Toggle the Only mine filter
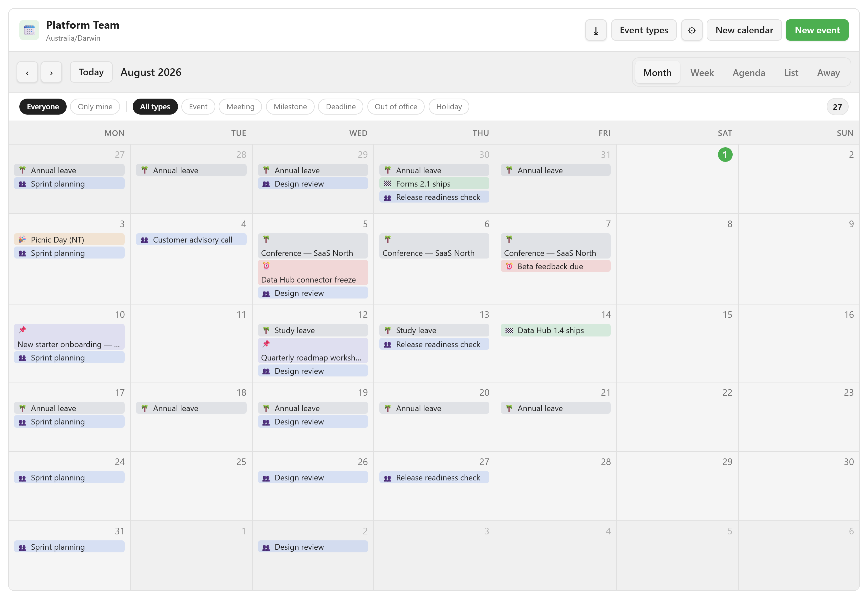 click(x=95, y=107)
